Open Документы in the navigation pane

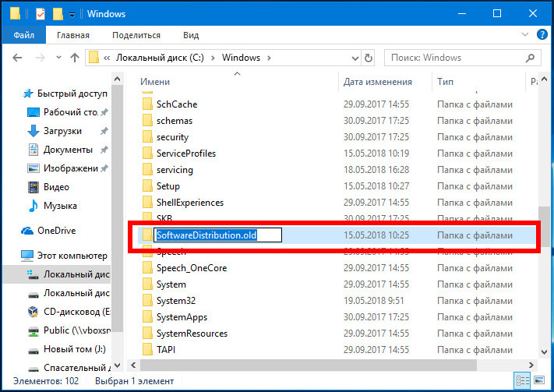(x=68, y=150)
